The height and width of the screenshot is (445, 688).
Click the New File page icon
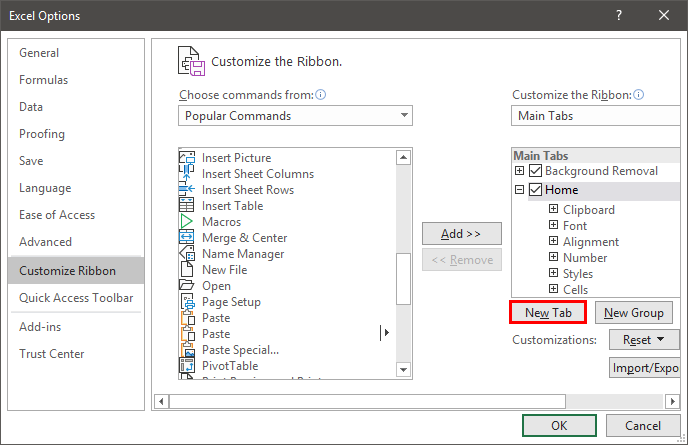pos(187,269)
